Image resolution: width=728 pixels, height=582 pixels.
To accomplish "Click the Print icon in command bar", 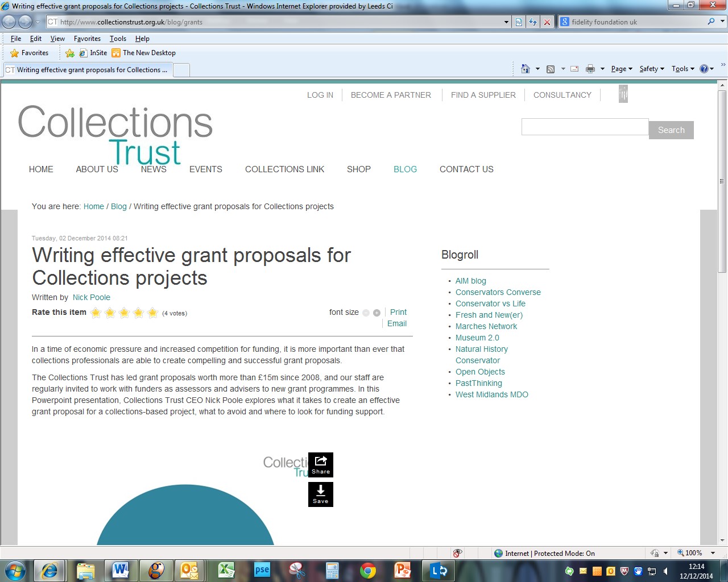I will 590,69.
